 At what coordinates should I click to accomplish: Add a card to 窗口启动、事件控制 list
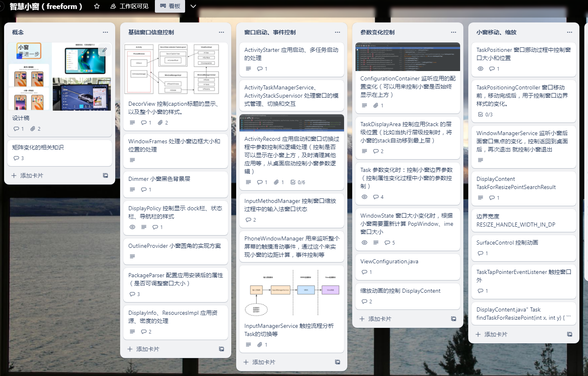(259, 362)
